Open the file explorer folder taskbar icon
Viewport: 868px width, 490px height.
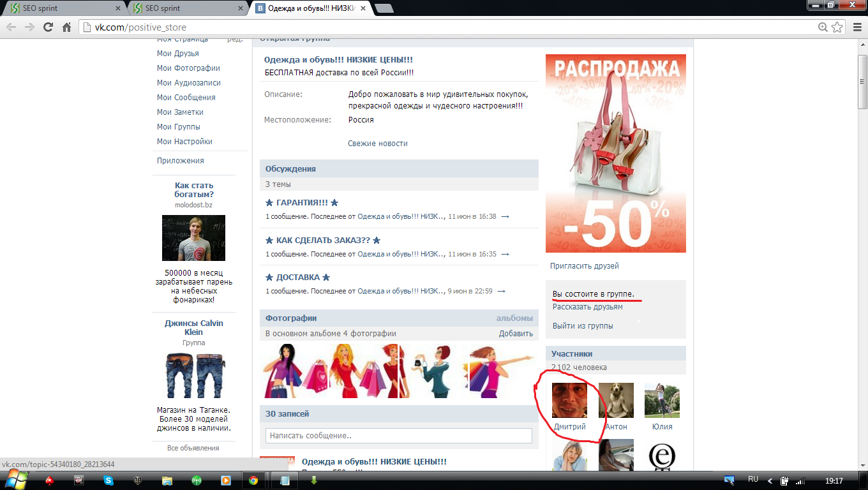(167, 480)
